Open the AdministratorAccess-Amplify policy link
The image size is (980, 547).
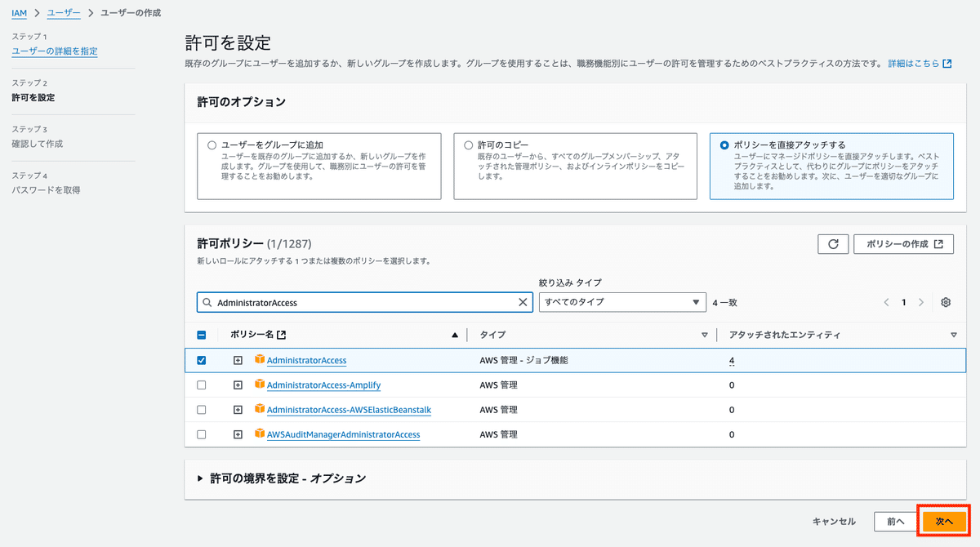pyautogui.click(x=323, y=385)
